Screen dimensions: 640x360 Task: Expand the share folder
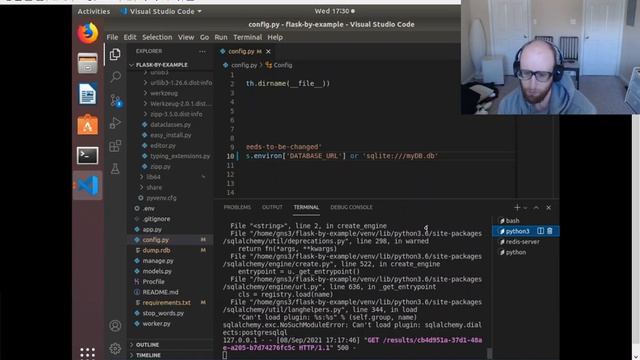pos(154,187)
